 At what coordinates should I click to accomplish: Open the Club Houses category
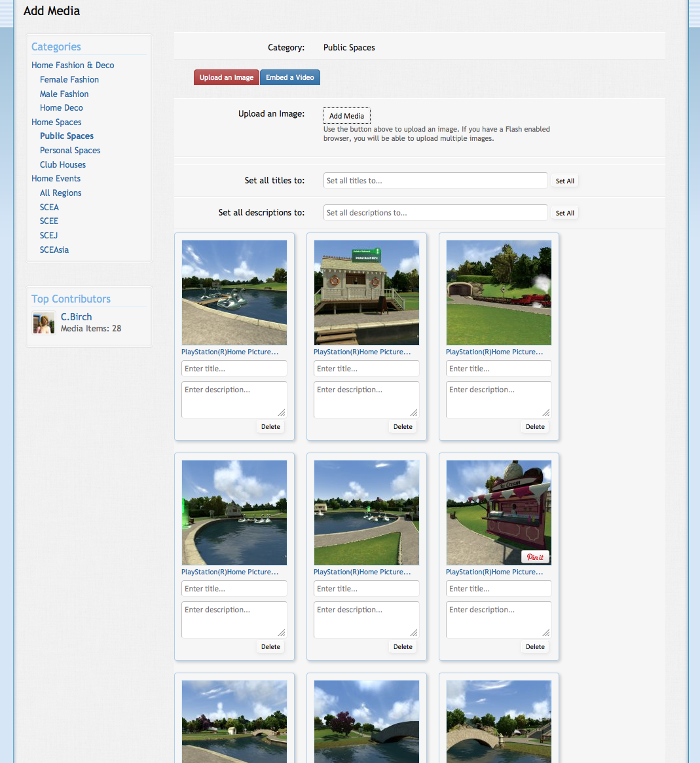click(x=63, y=164)
